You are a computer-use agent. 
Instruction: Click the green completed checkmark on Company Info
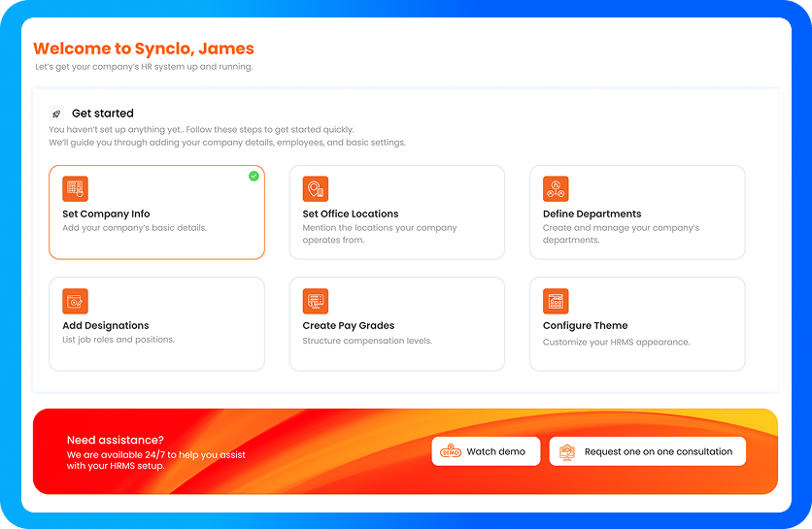(254, 176)
